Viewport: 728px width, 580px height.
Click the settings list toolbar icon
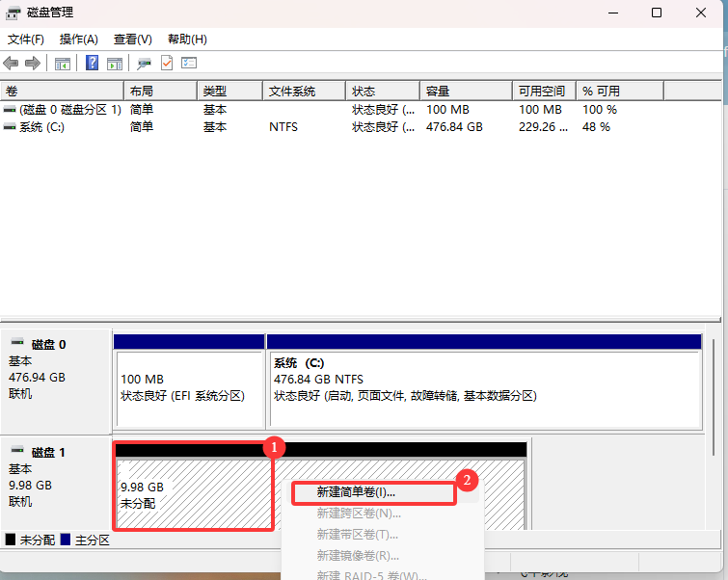coord(189,63)
